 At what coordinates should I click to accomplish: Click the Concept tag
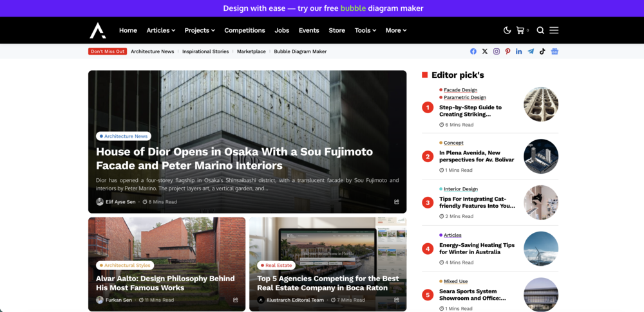coord(453,143)
